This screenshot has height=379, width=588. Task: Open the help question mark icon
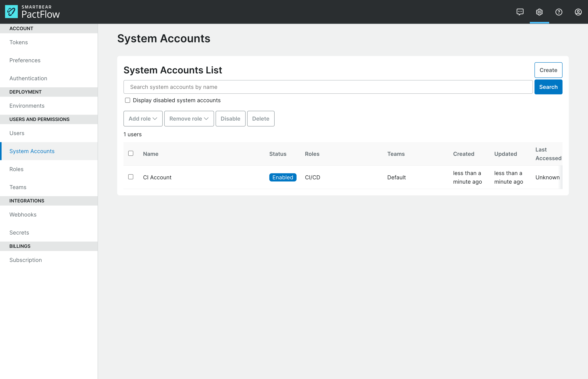(558, 12)
